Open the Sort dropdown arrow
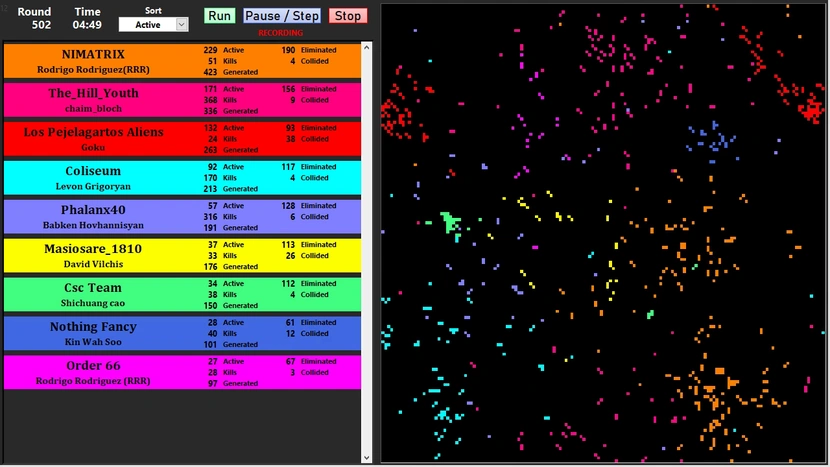Screen dimensions: 830x467 (x=181, y=25)
